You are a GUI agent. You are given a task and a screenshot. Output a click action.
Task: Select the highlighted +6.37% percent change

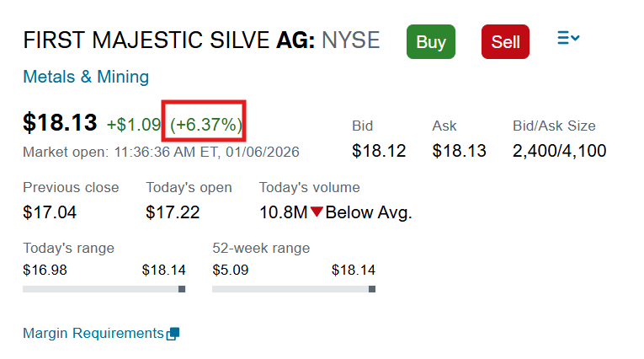point(206,125)
